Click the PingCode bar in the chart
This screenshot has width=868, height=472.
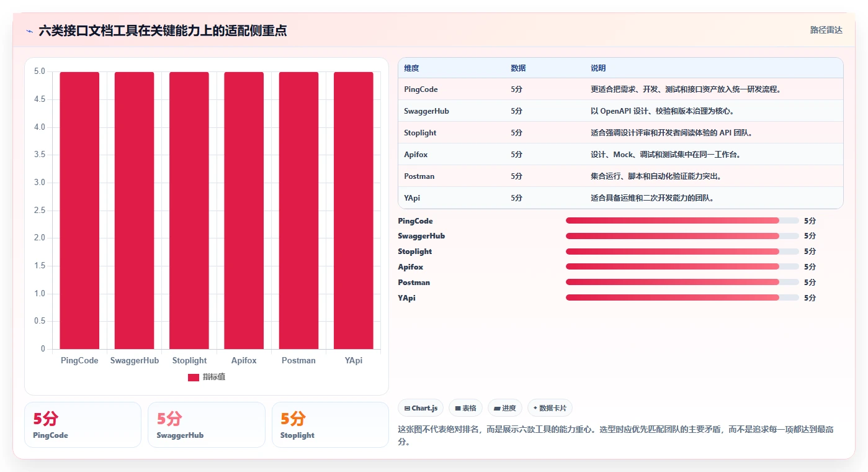tap(79, 211)
